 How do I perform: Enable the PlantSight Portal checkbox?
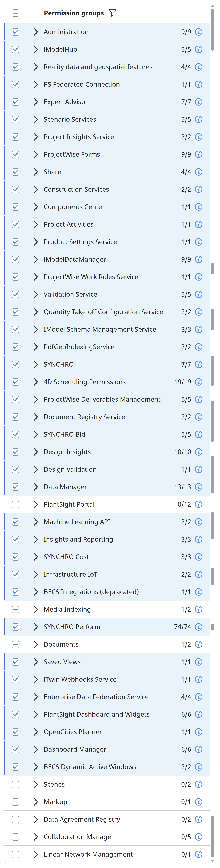16,504
